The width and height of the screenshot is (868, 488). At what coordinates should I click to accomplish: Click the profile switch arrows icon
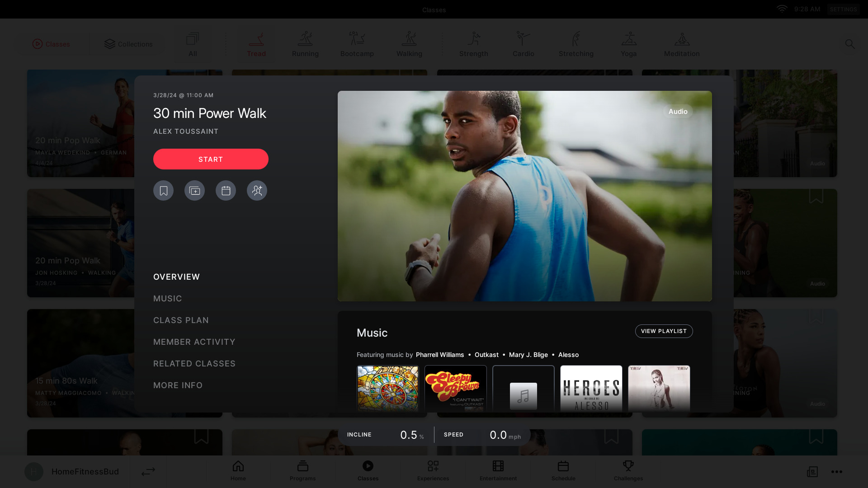coord(148,471)
